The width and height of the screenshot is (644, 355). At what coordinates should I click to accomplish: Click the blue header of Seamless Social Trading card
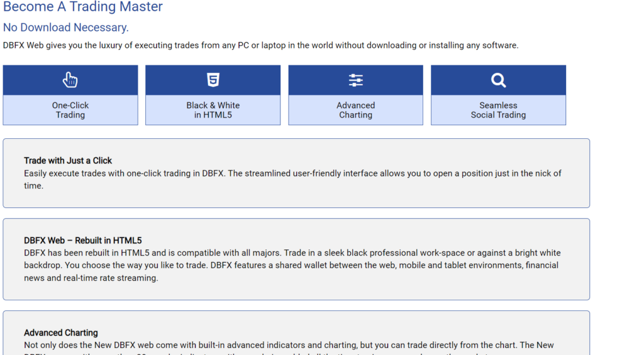pyautogui.click(x=498, y=80)
